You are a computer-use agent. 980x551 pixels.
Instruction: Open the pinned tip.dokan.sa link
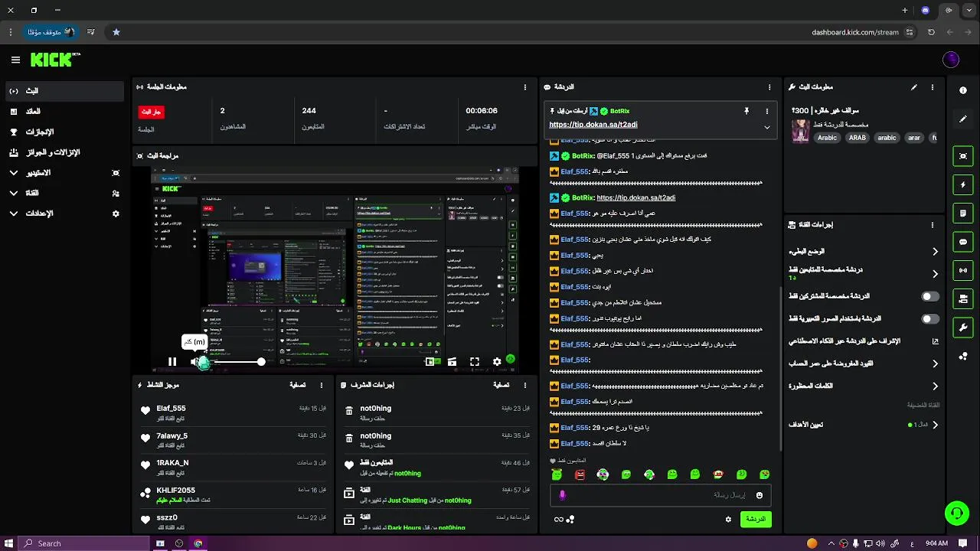pos(593,125)
